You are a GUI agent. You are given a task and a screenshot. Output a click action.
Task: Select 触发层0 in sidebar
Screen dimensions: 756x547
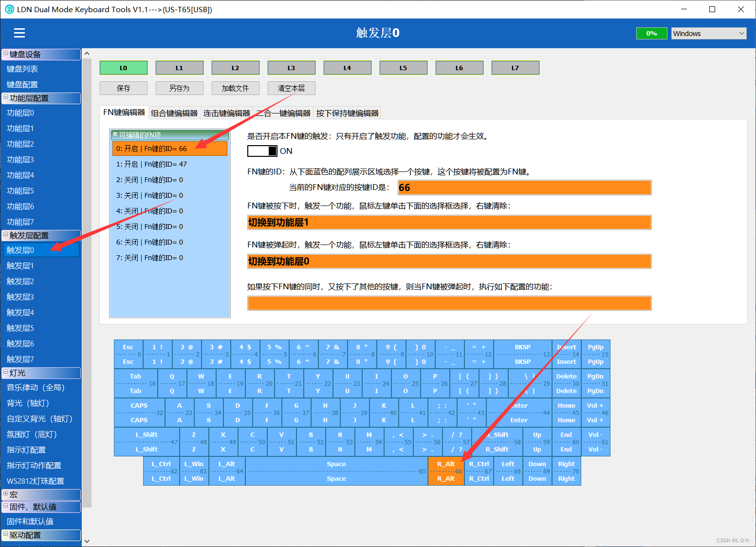tap(41, 250)
